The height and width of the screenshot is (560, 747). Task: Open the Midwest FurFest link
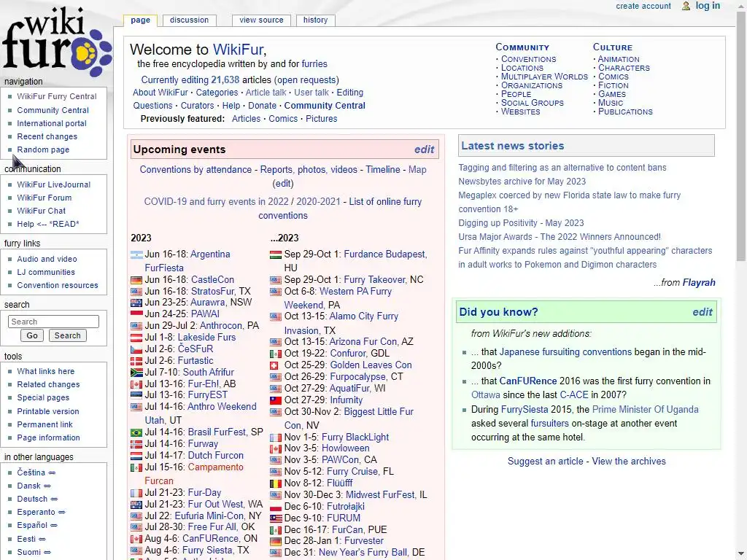380,495
